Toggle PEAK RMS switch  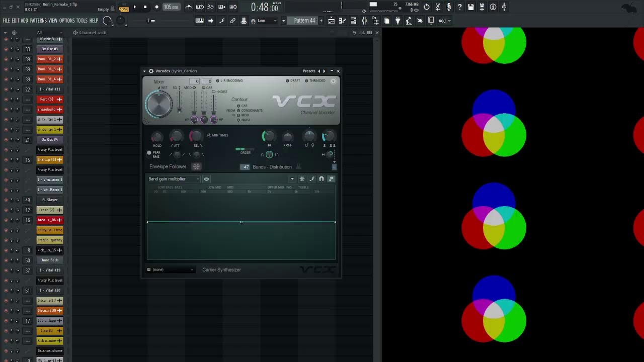point(153,154)
